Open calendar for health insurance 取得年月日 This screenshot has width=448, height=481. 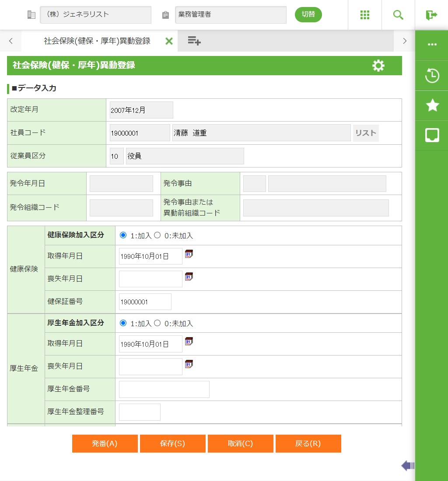pos(189,254)
